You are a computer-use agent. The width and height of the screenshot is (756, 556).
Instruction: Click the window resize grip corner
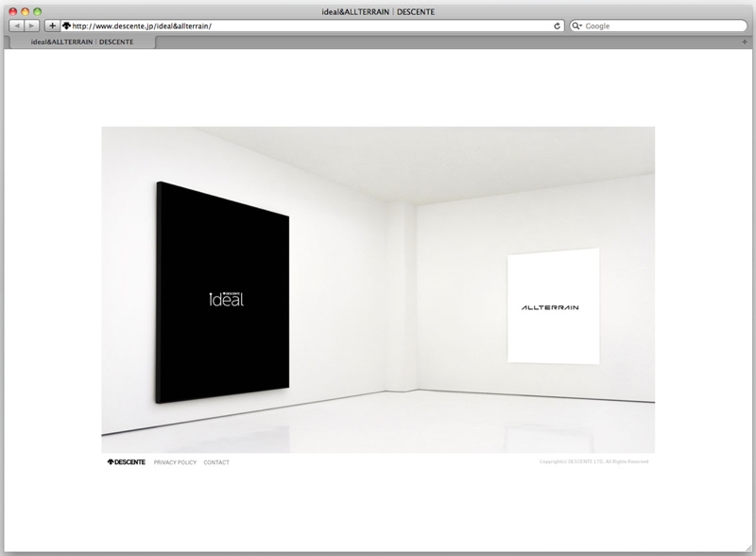(748, 548)
